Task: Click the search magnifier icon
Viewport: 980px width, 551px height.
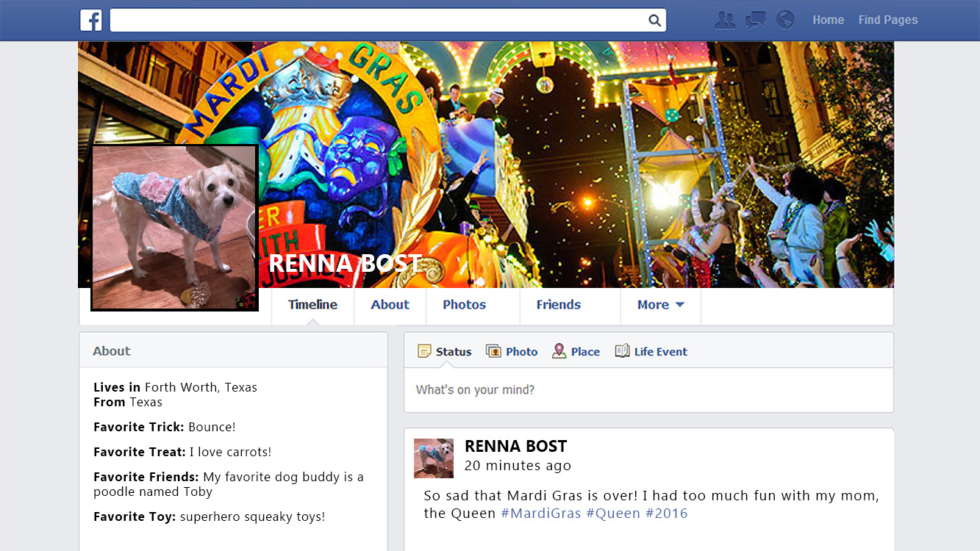Action: pyautogui.click(x=654, y=21)
